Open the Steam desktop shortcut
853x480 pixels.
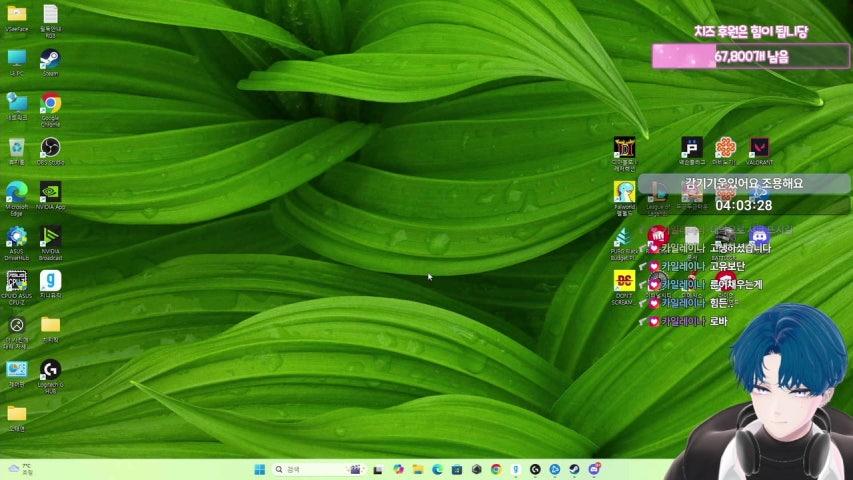tap(50, 59)
